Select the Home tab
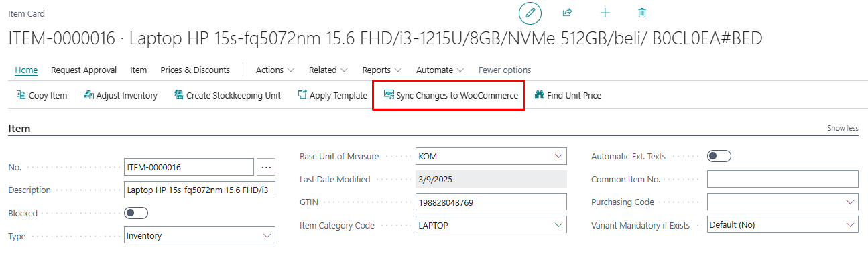This screenshot has width=868, height=260. [x=26, y=70]
